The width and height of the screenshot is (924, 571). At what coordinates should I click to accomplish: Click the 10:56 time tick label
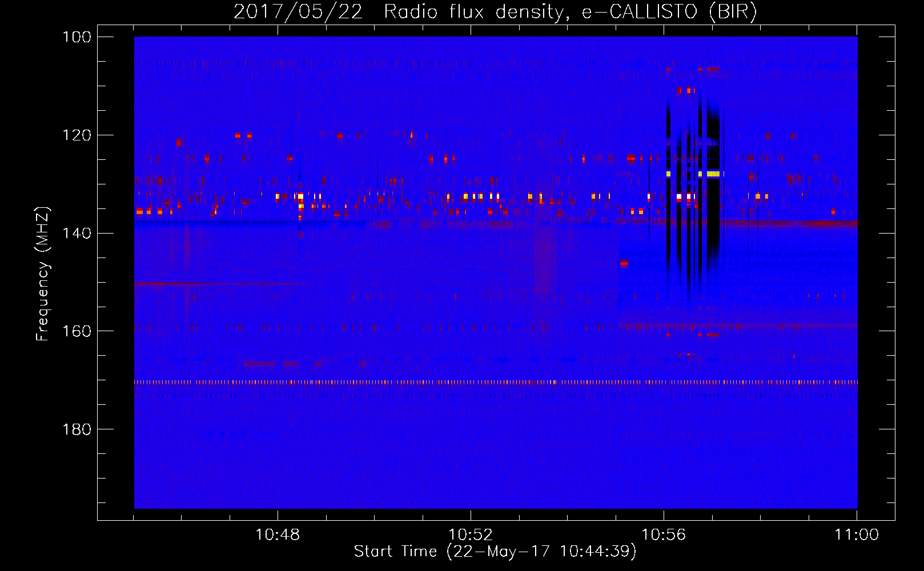tap(664, 535)
